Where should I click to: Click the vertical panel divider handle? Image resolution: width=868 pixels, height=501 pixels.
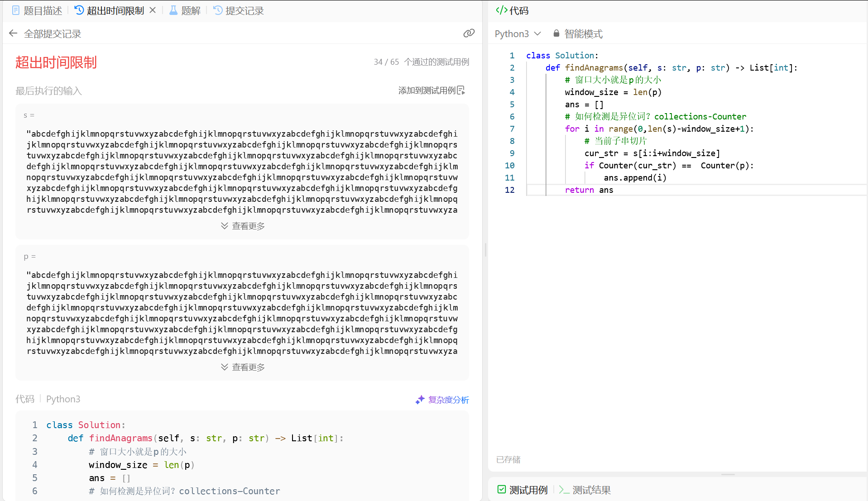pos(485,250)
